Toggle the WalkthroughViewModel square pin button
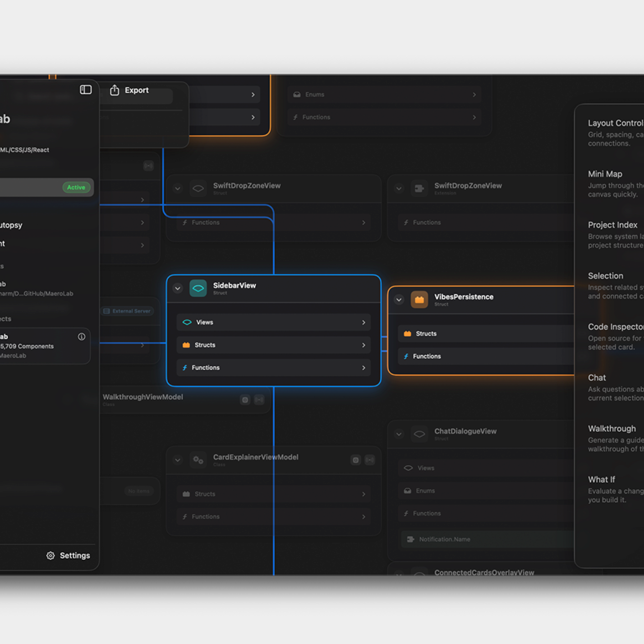The image size is (644, 644). click(245, 400)
